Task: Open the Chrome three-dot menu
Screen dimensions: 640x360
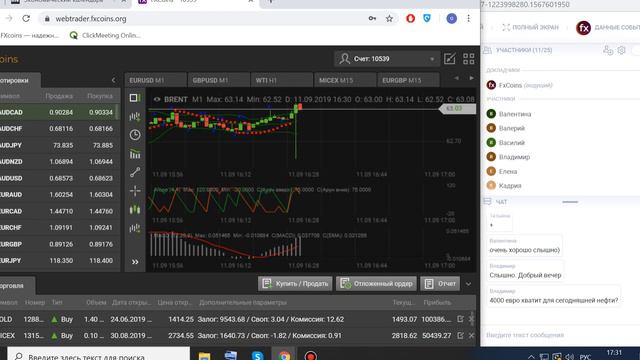Action: [x=469, y=19]
